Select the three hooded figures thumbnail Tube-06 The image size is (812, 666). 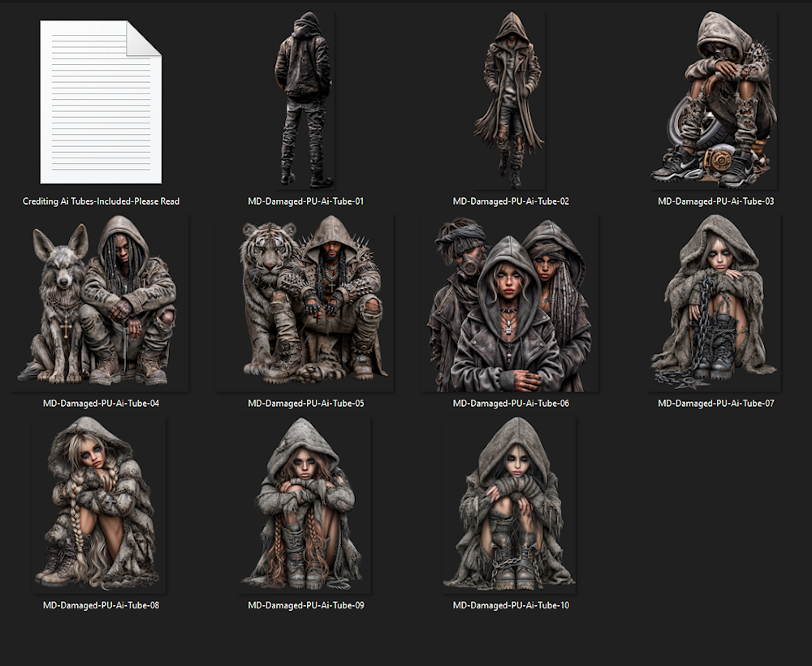point(510,303)
